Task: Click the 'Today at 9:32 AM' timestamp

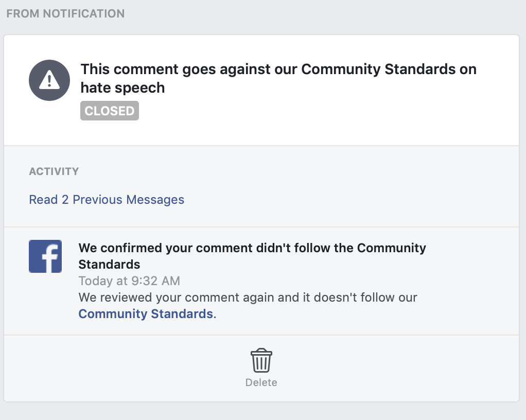Action: tap(129, 281)
